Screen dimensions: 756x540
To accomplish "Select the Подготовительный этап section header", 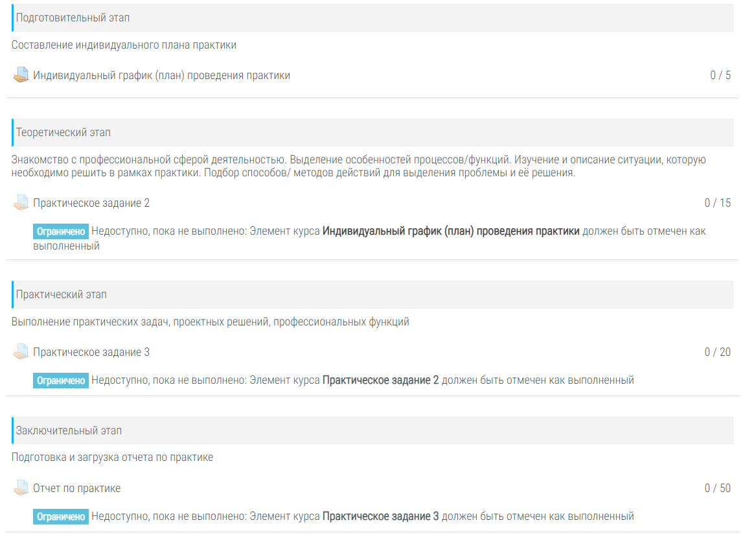I will (x=73, y=18).
